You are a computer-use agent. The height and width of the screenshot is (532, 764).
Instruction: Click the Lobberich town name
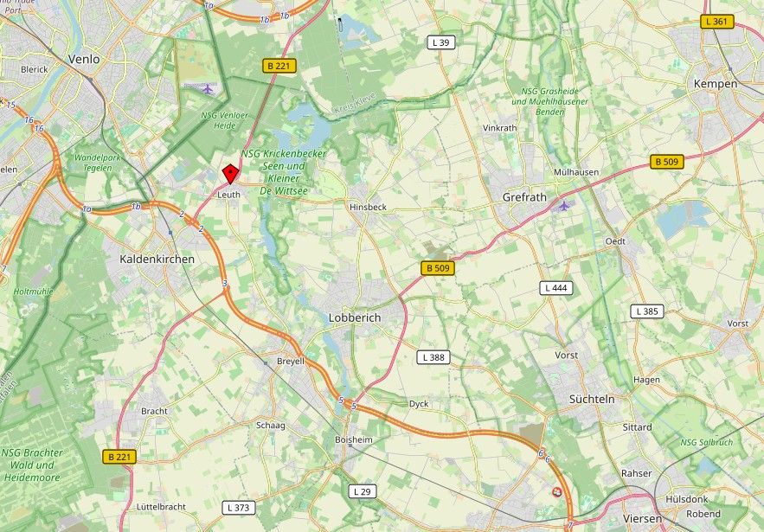click(x=355, y=317)
